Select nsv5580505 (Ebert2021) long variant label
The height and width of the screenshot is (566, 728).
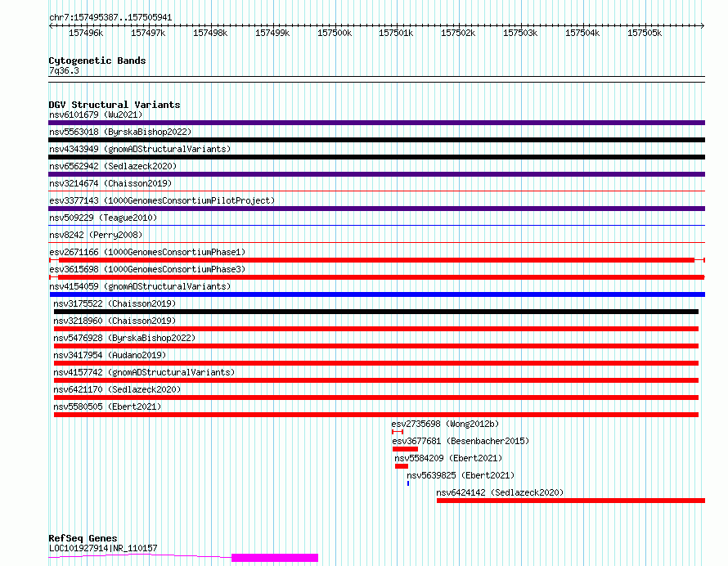point(107,407)
